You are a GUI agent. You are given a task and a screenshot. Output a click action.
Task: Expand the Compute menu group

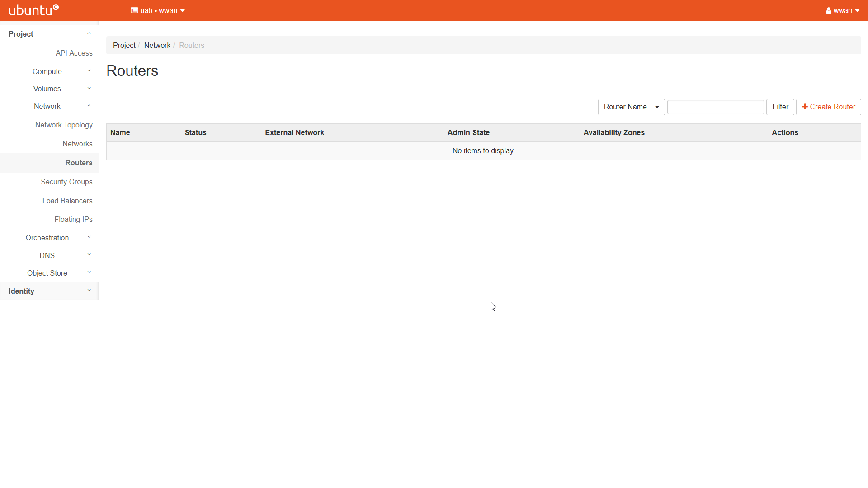click(50, 71)
